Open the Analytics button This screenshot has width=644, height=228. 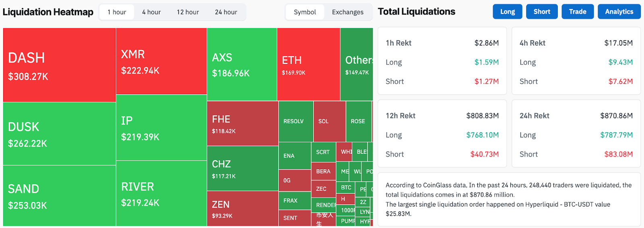(619, 12)
